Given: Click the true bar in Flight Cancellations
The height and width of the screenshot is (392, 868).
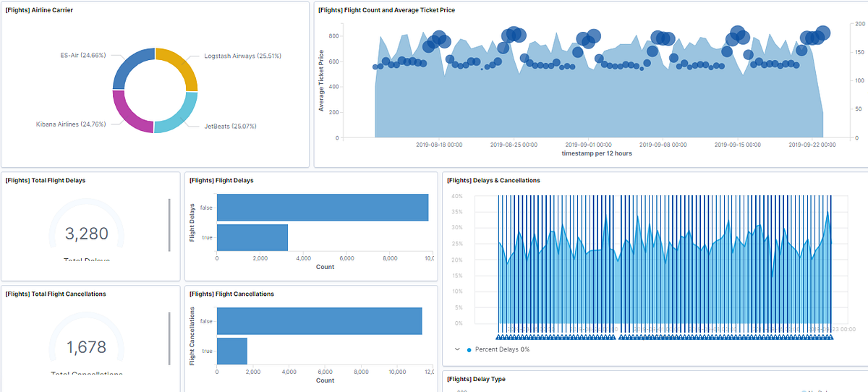Looking at the screenshot, I should (232, 351).
